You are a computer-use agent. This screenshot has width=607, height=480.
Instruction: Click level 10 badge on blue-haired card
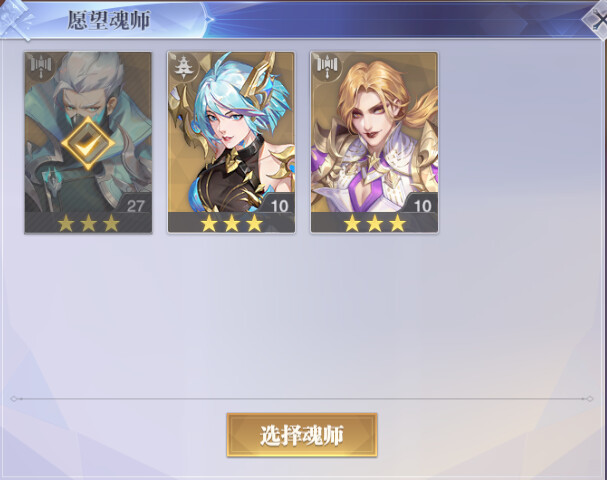279,205
